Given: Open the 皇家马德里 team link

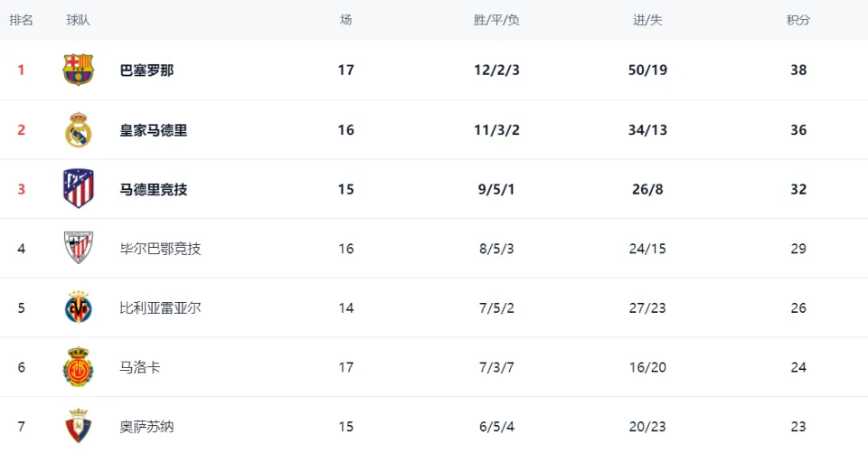Looking at the screenshot, I should [154, 130].
